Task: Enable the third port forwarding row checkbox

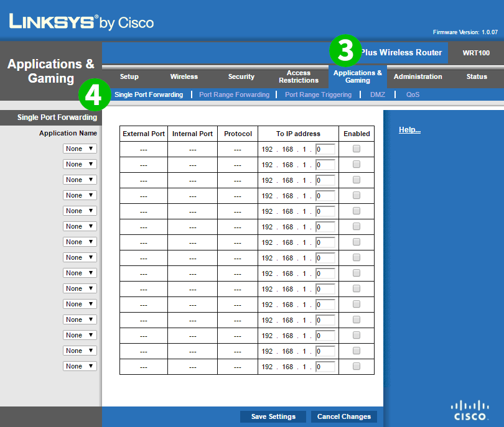Action: [357, 180]
